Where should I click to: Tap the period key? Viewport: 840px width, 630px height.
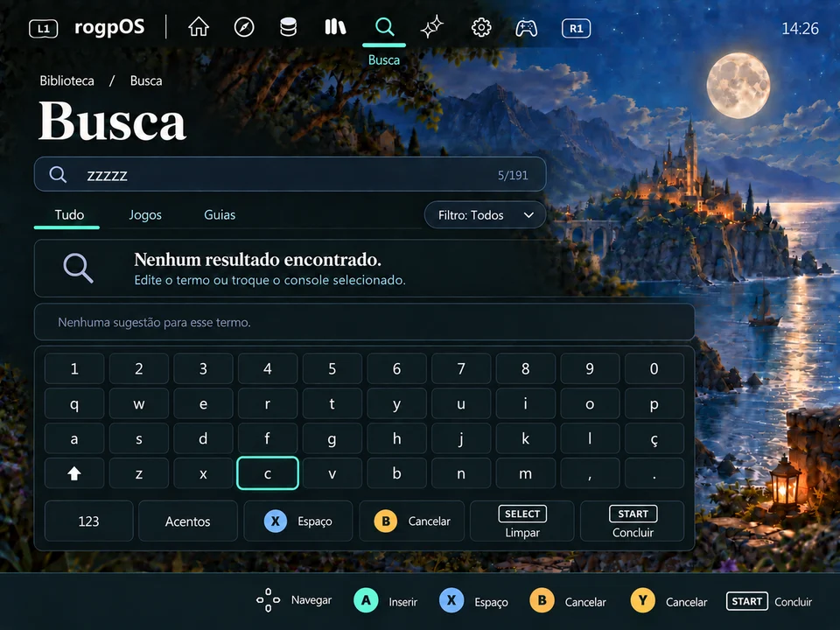[654, 473]
